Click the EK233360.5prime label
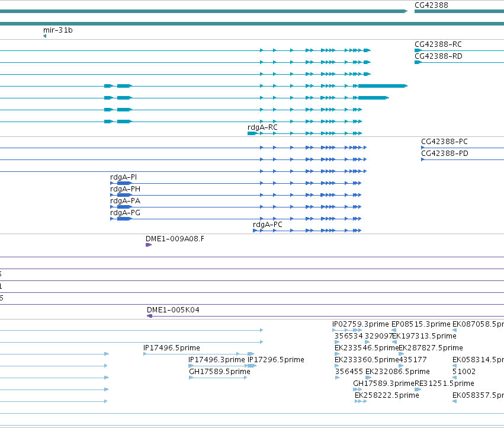 click(x=367, y=360)
